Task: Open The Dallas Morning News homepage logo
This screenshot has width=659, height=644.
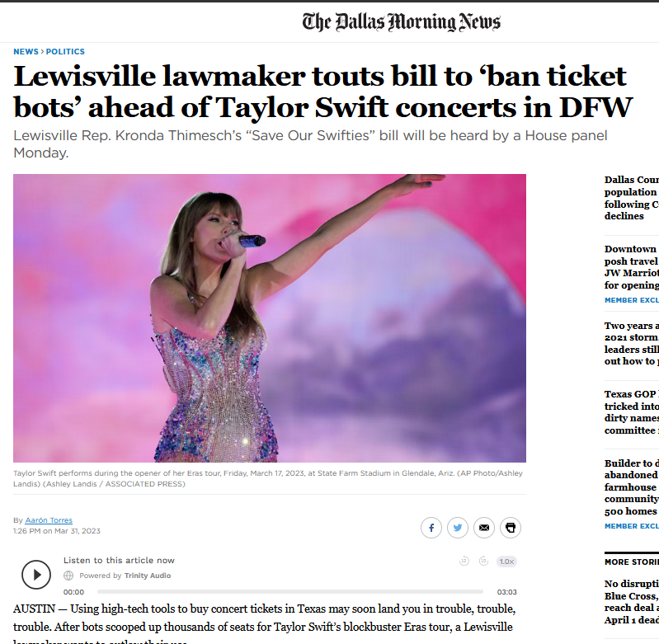Action: coord(402,21)
